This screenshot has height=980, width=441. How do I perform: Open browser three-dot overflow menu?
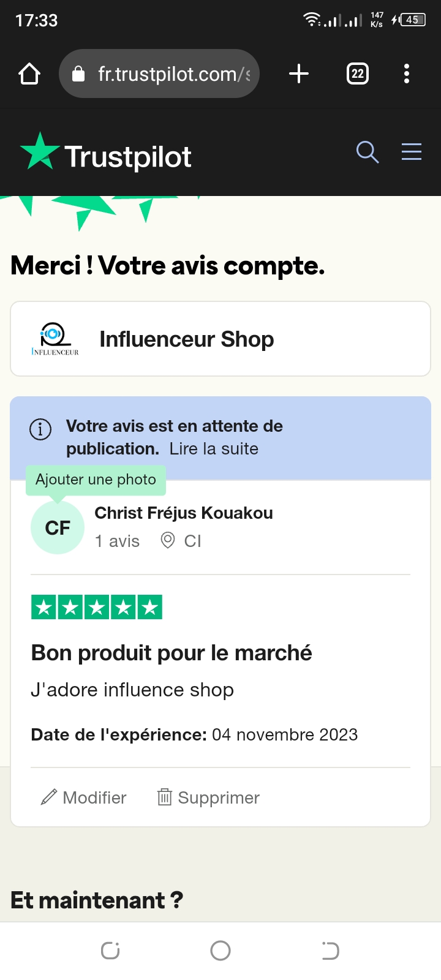pyautogui.click(x=407, y=74)
